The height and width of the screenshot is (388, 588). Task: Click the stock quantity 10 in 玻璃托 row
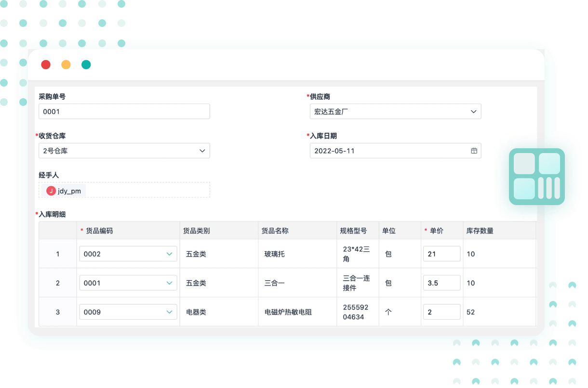(499, 254)
